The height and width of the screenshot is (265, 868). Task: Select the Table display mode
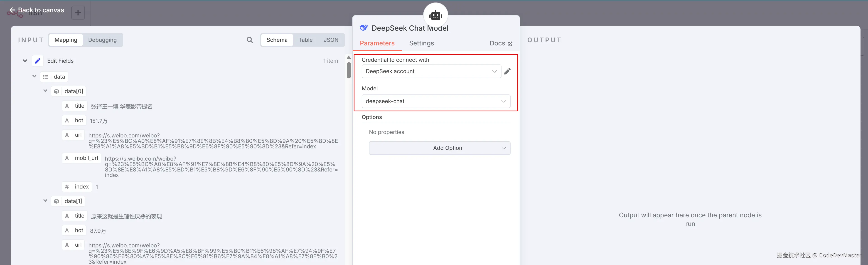coord(305,40)
